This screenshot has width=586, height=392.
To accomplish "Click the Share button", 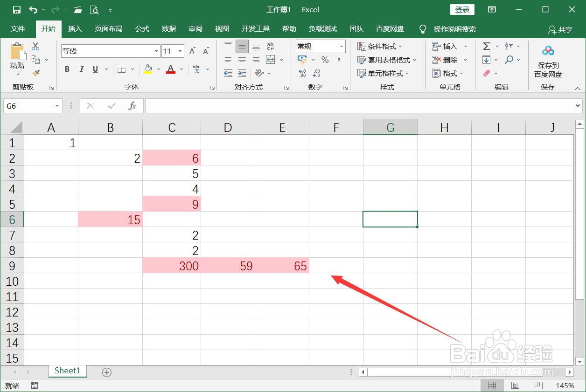I will 560,29.
